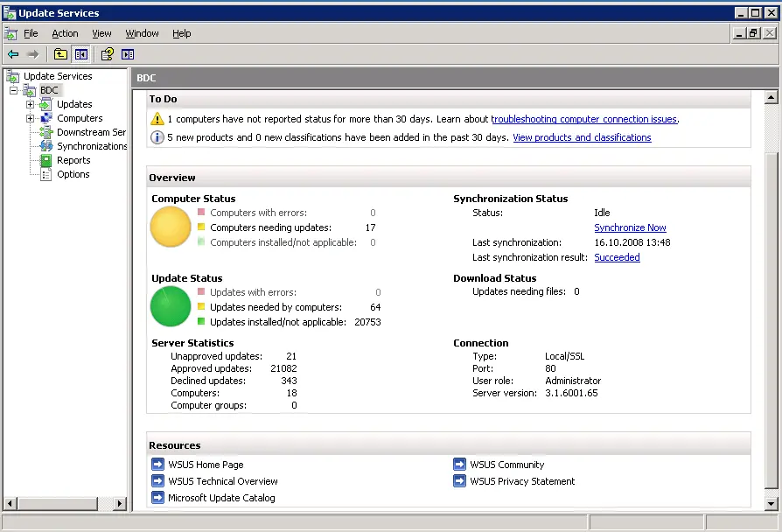Screen dimensions: 782x532
Task: Open the WSUS Home Page link
Action: [x=206, y=465]
